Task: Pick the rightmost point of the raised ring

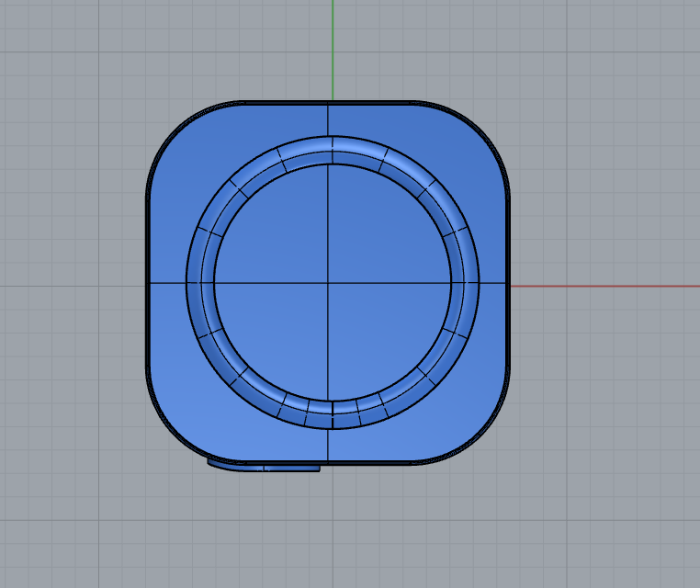Action: (x=469, y=283)
